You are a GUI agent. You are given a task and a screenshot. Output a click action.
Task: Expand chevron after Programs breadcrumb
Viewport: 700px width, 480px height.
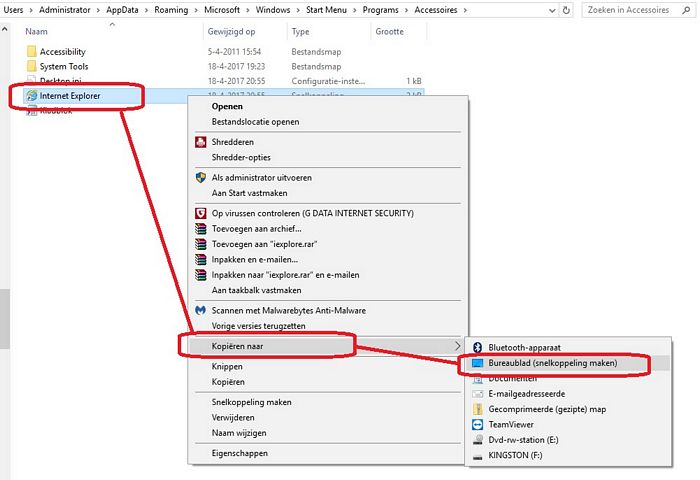point(406,10)
